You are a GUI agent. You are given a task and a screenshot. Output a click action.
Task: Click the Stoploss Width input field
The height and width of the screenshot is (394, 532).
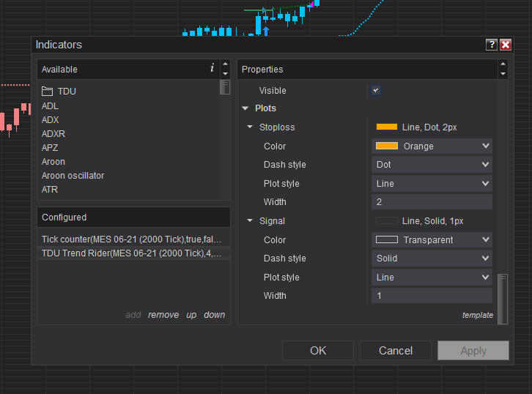[432, 202]
